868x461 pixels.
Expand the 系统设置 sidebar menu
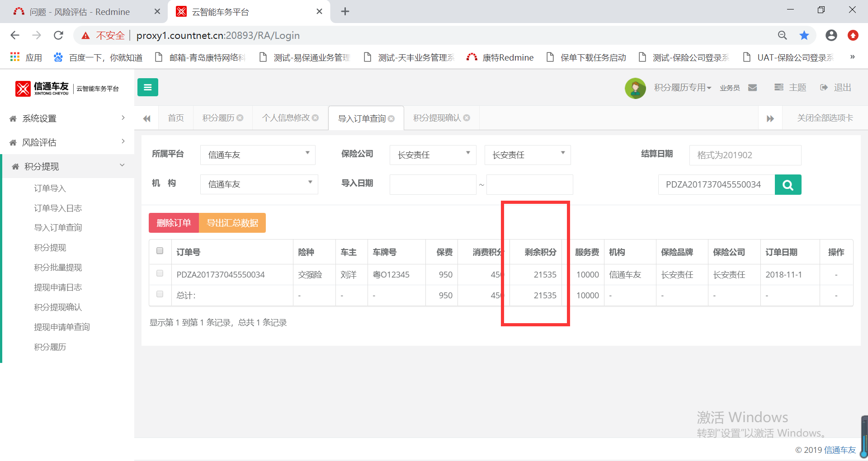[67, 118]
